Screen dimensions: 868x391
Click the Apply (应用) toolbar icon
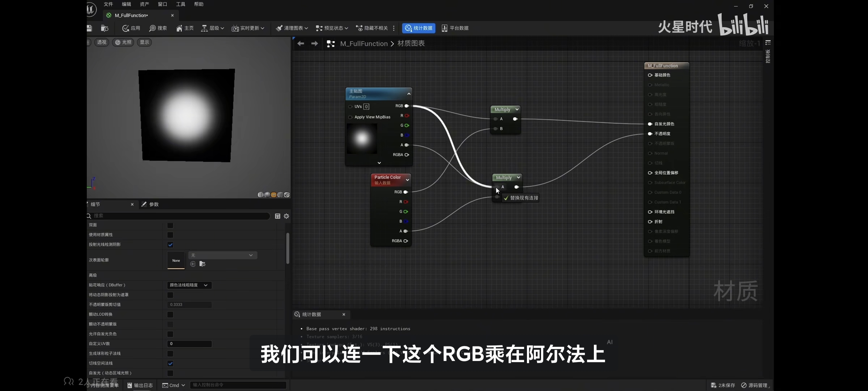[x=125, y=28]
